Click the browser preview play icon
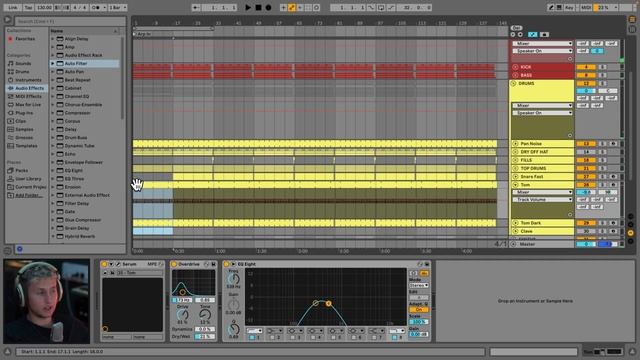The height and width of the screenshot is (360, 640). click(7, 20)
